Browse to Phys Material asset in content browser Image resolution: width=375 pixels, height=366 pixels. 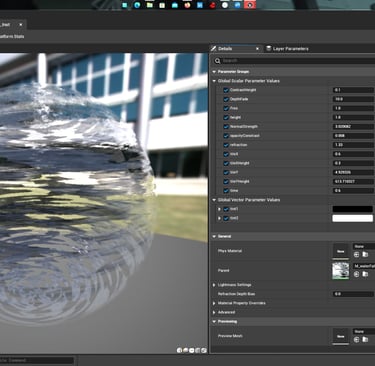pos(365,255)
